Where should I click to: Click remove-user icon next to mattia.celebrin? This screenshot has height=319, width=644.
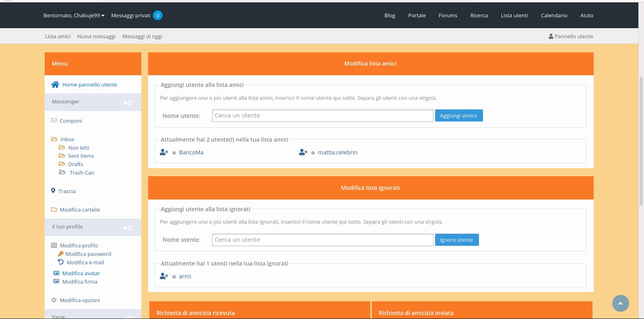303,152
